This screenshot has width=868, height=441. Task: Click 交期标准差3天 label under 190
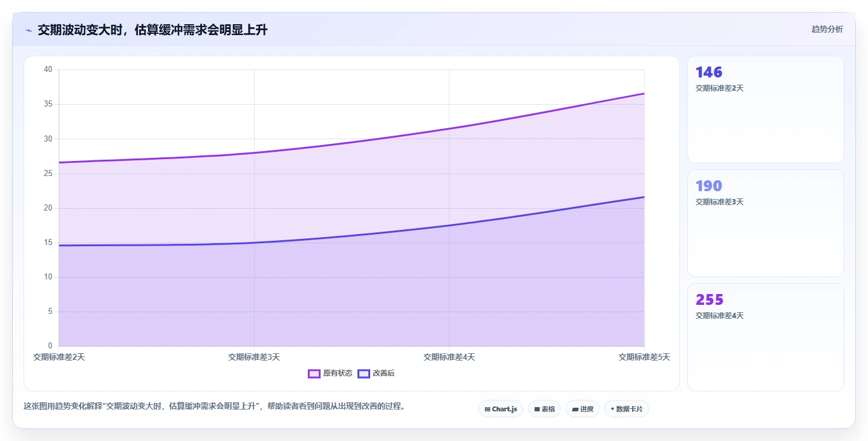pos(720,202)
